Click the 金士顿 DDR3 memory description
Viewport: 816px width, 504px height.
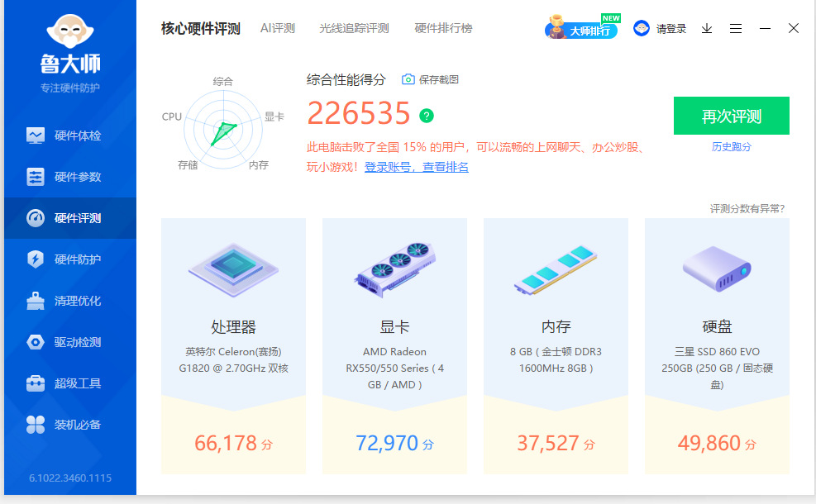[x=556, y=360]
